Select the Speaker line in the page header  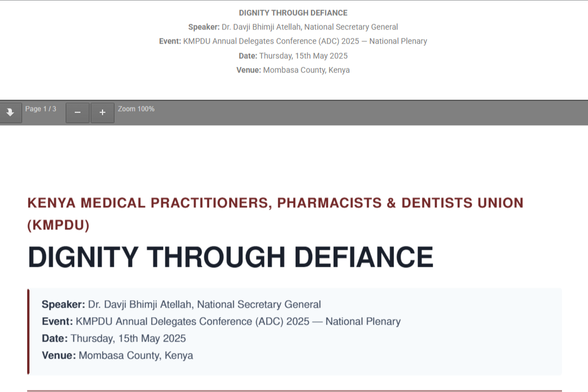(293, 27)
